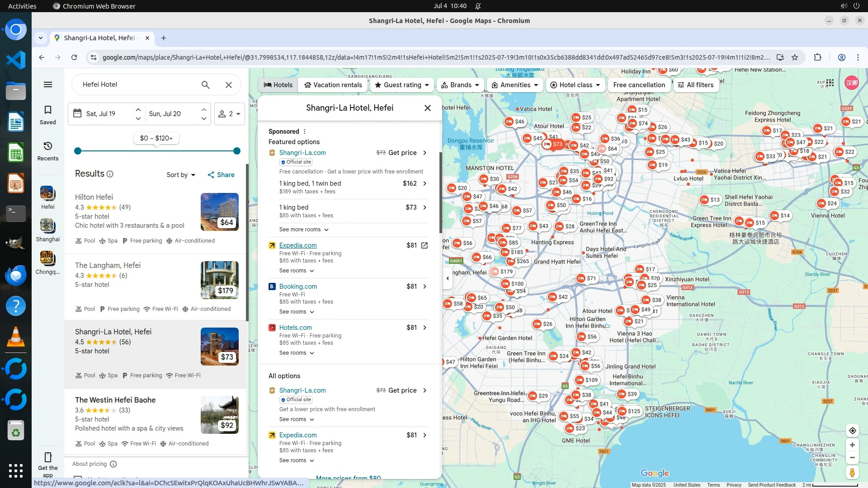Expand the Sort by dropdown
868x488 pixels.
[x=181, y=175]
